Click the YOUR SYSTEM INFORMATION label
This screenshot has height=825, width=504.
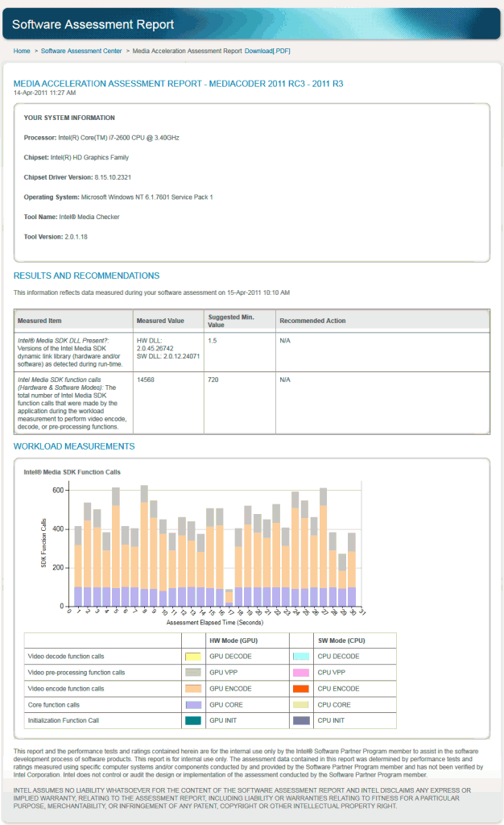click(69, 118)
